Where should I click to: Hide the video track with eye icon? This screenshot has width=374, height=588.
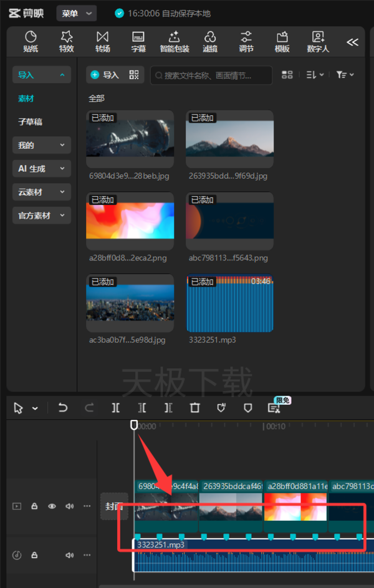52,506
